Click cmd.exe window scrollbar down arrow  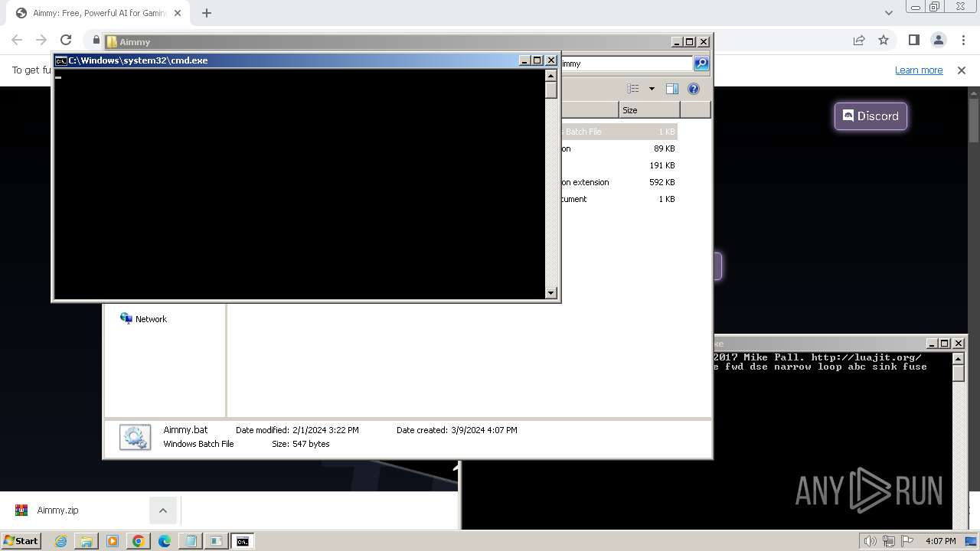pos(550,292)
